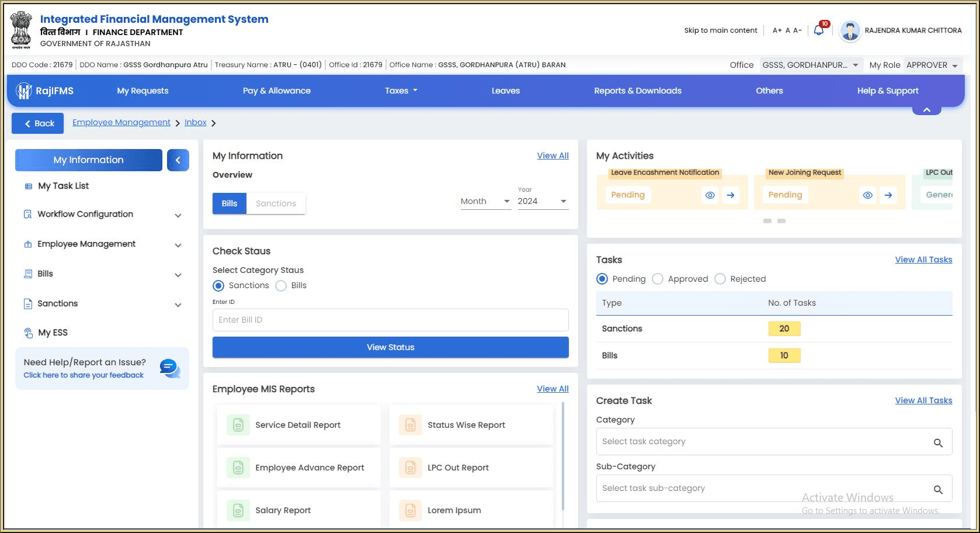This screenshot has width=980, height=533.
Task: Open Reports & Downloads menu
Action: (x=638, y=91)
